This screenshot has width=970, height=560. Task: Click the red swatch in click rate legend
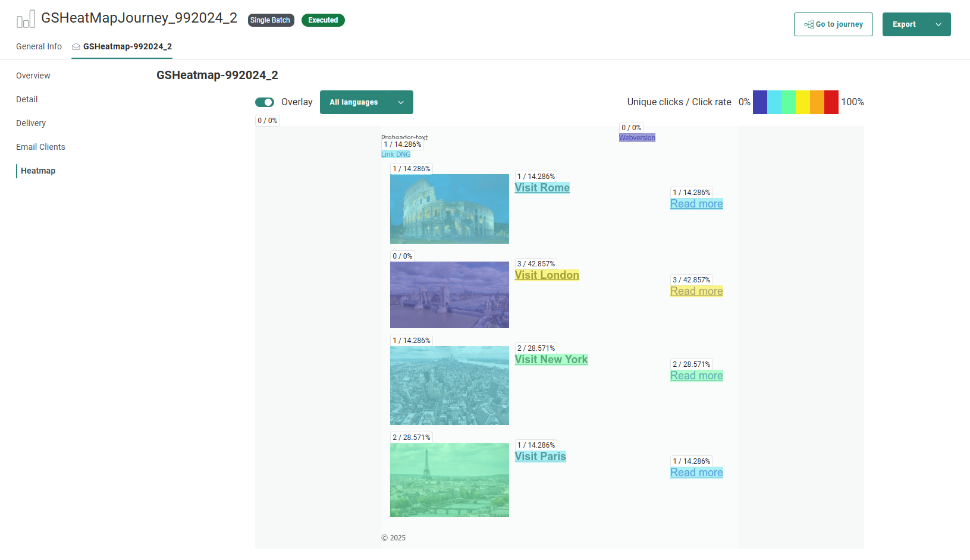click(831, 102)
